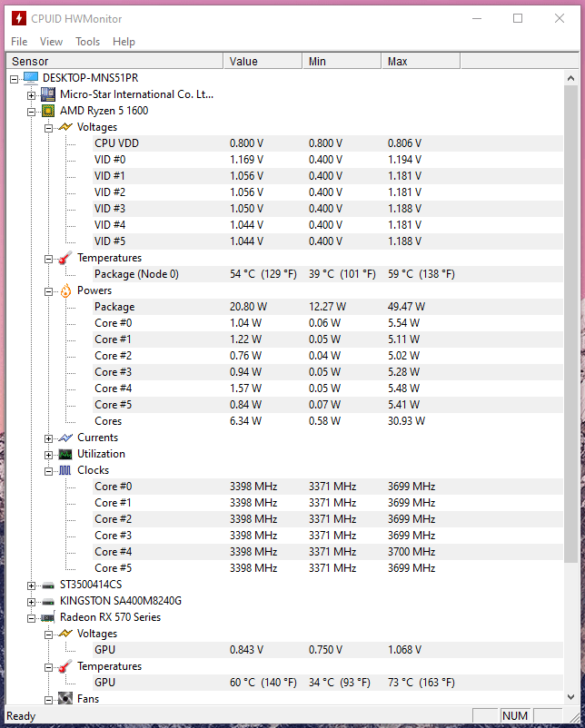Click the Clocks waveform icon
This screenshot has width=585, height=728.
65,471
